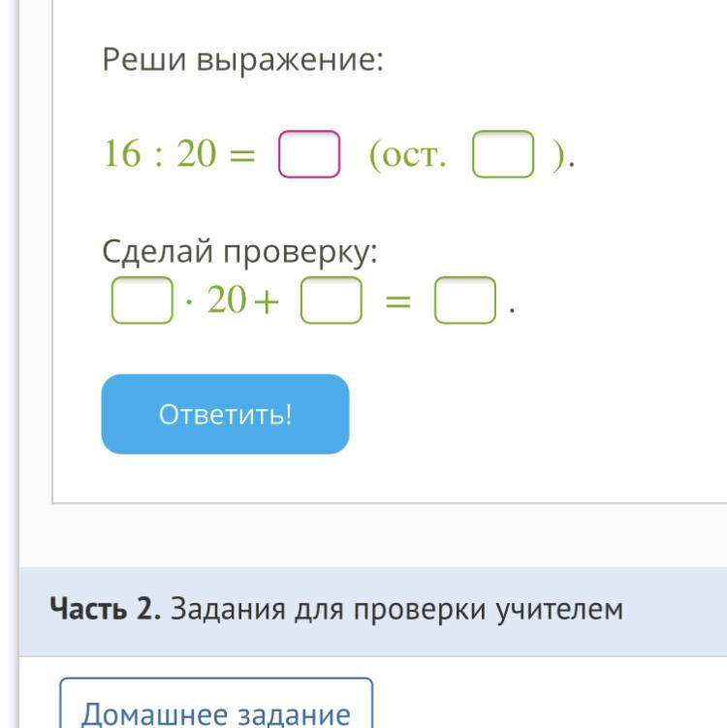Click the '16 : 20' expression
727x728 pixels.
160,154
